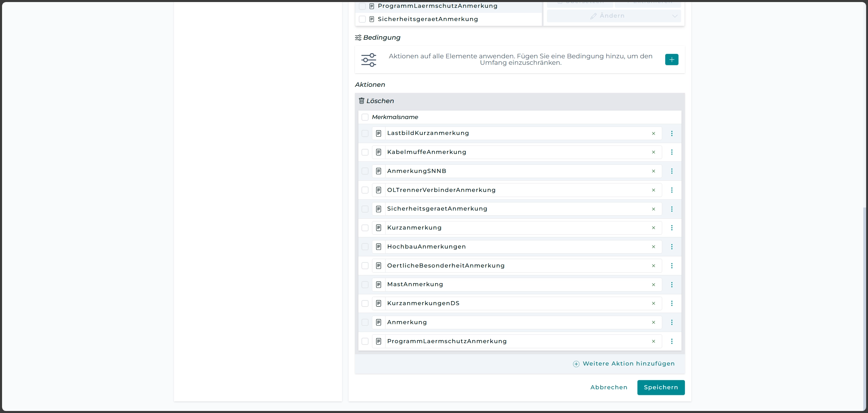Check the OLTrennerVerbinderAnmerkung row checkbox

365,190
